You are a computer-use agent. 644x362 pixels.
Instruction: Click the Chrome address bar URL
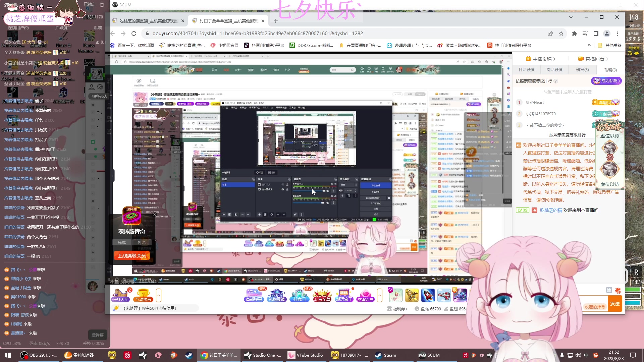[258, 34]
